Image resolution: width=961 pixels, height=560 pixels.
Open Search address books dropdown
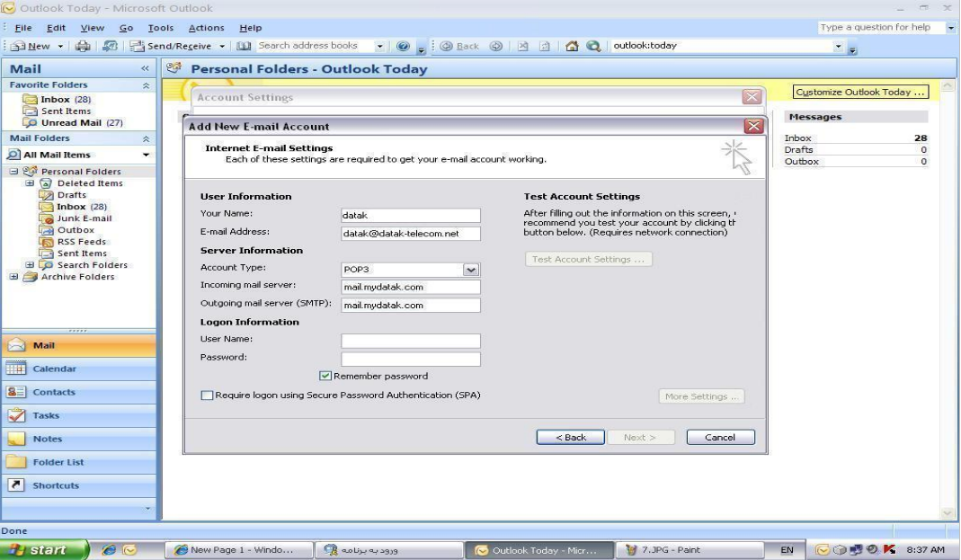tap(379, 46)
